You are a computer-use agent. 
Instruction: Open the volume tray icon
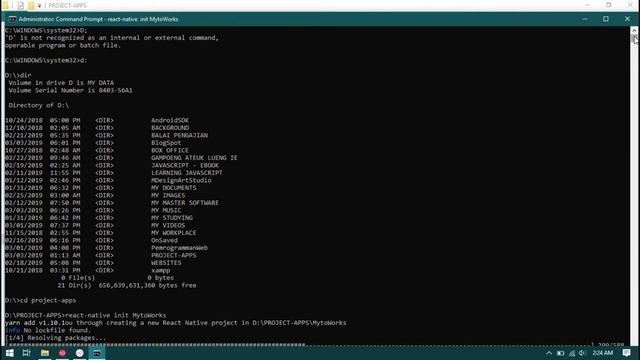coord(582,353)
